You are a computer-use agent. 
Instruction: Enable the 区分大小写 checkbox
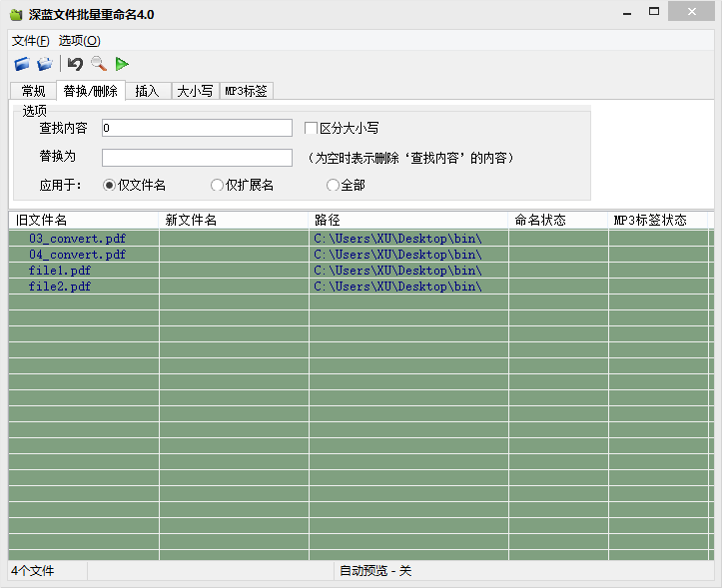point(311,129)
